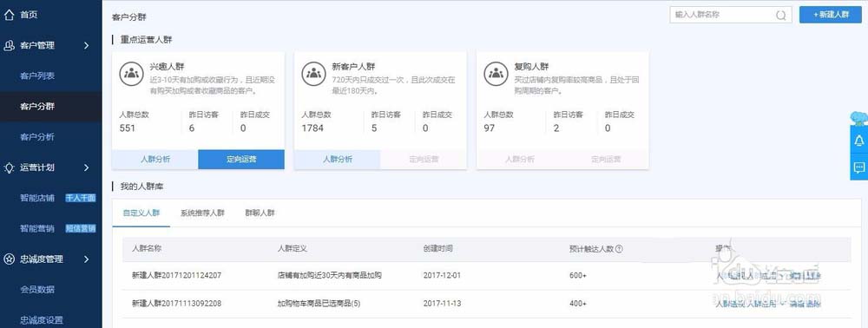Open 客户列表 in the sidebar
The image size is (868, 328).
(x=37, y=75)
